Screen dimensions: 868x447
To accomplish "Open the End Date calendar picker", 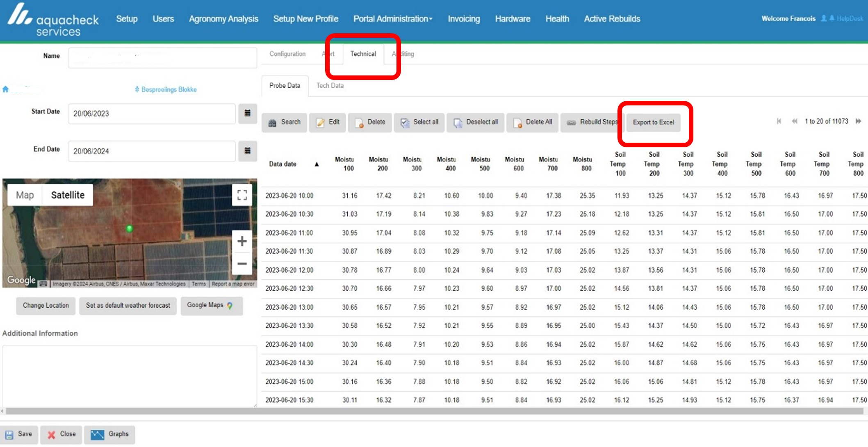I will tap(248, 151).
